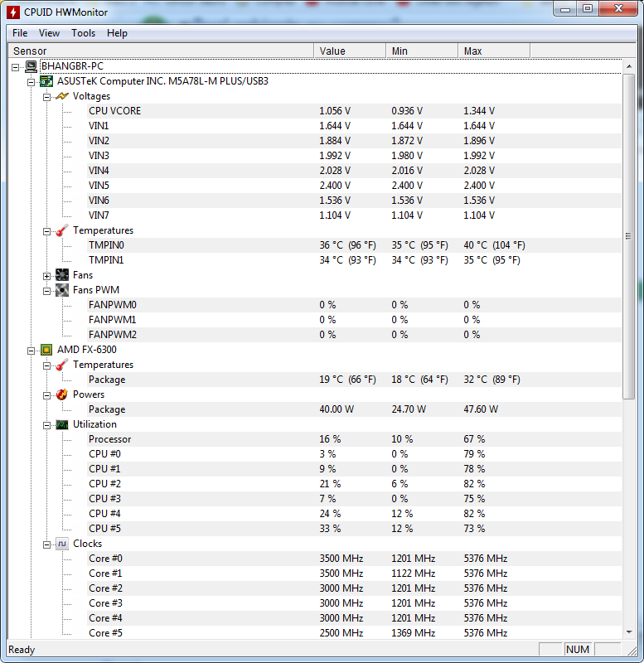Collapse the Voltages section

47,97
